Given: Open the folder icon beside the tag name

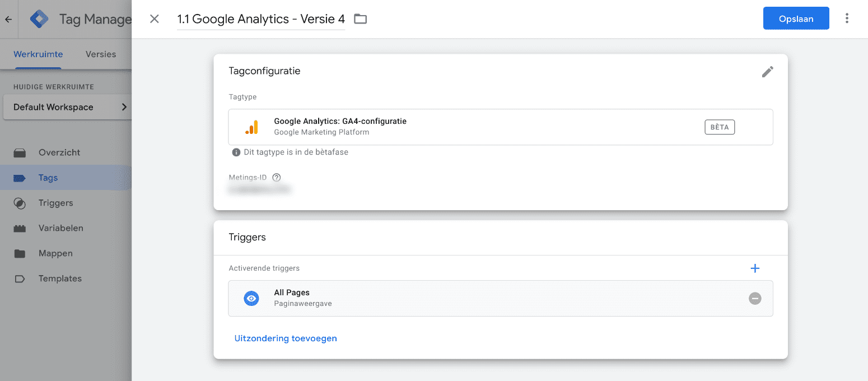Looking at the screenshot, I should click(360, 19).
